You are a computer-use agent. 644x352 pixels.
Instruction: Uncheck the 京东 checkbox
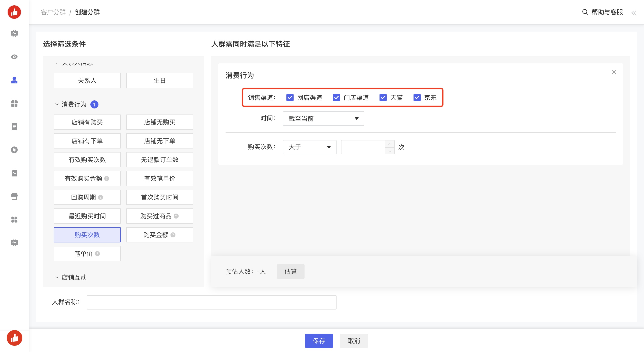pyautogui.click(x=417, y=98)
